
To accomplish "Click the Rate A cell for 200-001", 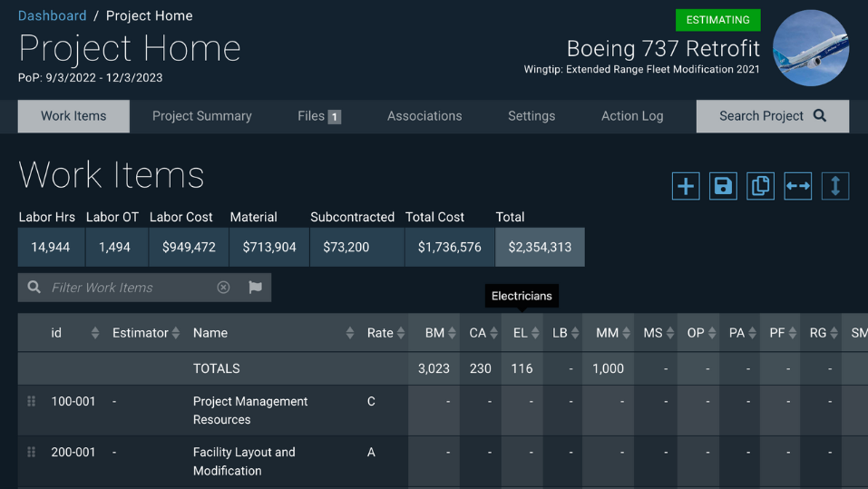I will [371, 453].
